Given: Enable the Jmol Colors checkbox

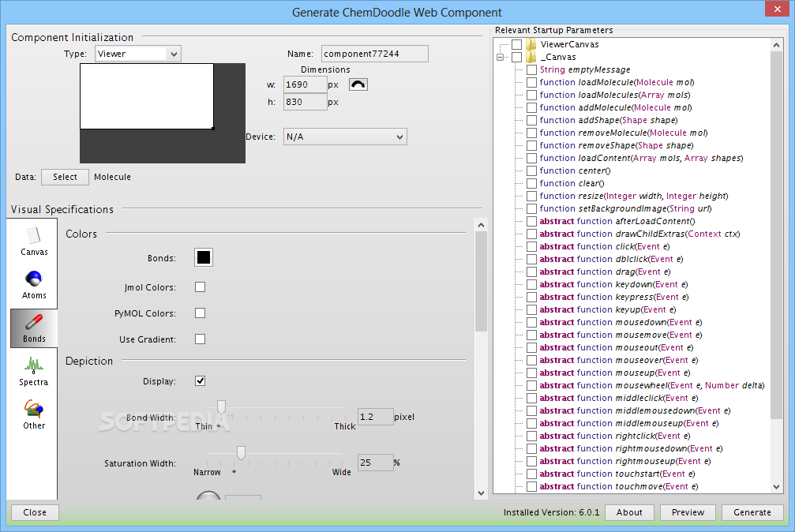Looking at the screenshot, I should (x=201, y=287).
